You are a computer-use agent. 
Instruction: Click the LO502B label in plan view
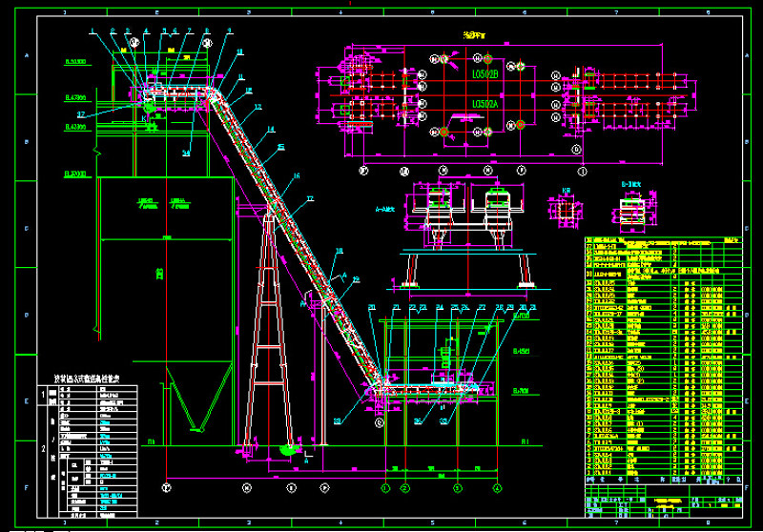485,74
